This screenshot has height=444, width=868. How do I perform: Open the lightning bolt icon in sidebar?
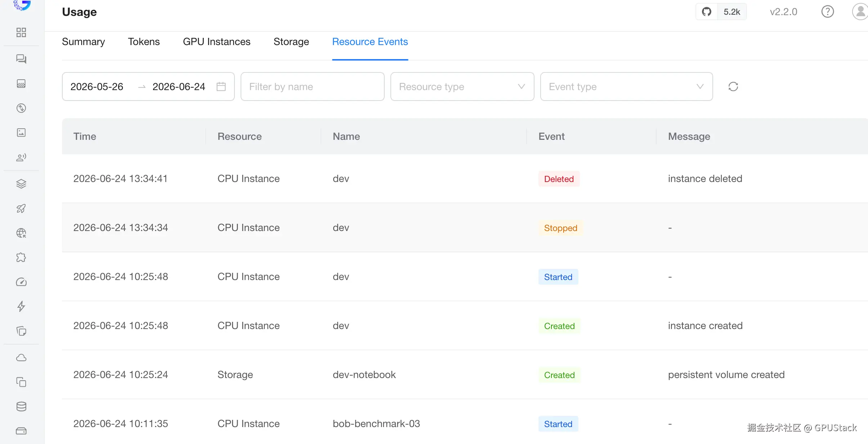click(21, 306)
